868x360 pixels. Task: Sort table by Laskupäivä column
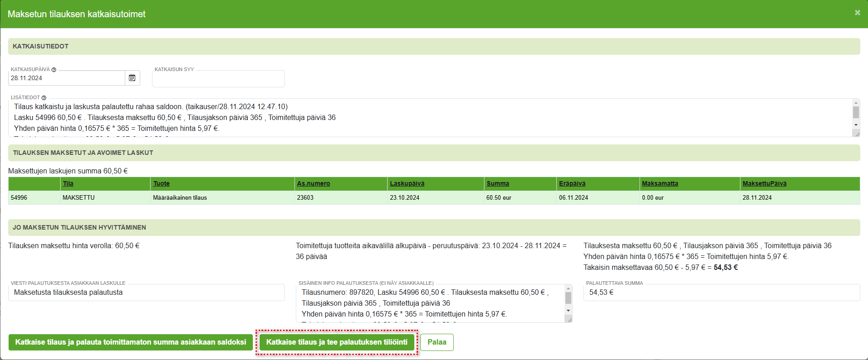[407, 183]
